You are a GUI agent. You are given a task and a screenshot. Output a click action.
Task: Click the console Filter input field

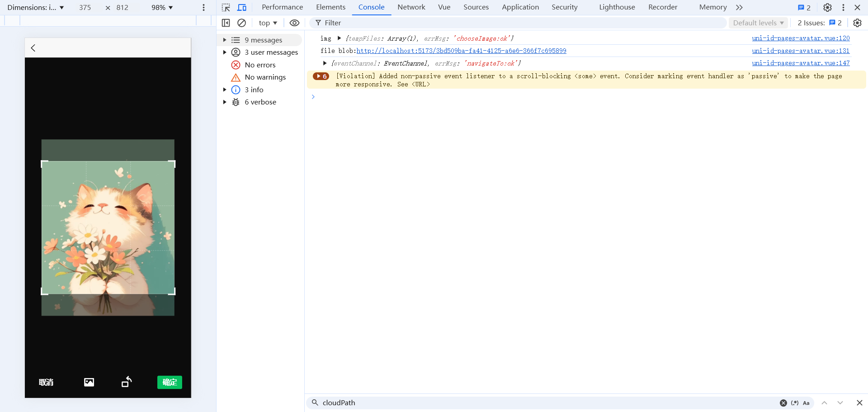(518, 23)
